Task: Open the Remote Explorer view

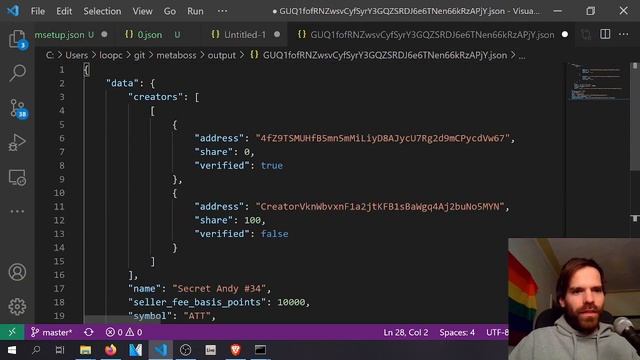Action: point(17,178)
